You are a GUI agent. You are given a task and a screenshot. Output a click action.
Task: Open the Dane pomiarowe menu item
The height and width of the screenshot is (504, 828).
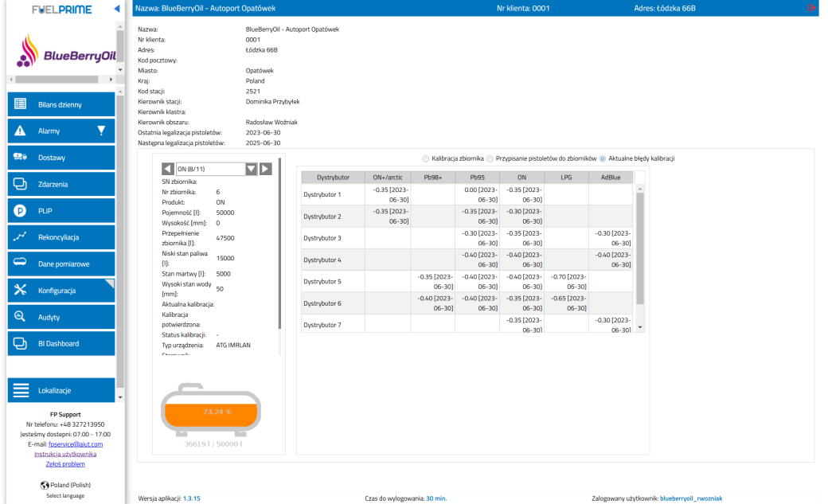(61, 264)
